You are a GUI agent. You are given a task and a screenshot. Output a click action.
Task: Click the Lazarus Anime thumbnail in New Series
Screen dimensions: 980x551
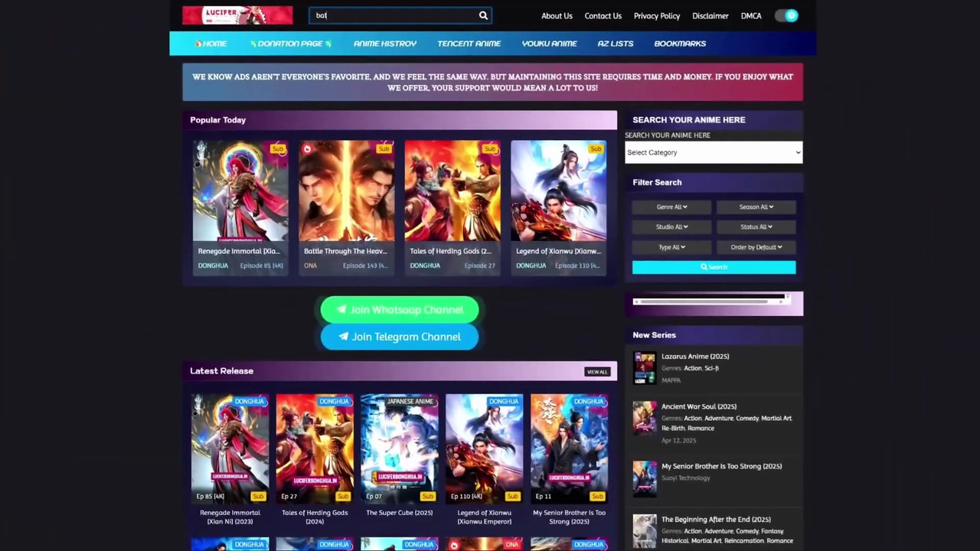point(645,367)
